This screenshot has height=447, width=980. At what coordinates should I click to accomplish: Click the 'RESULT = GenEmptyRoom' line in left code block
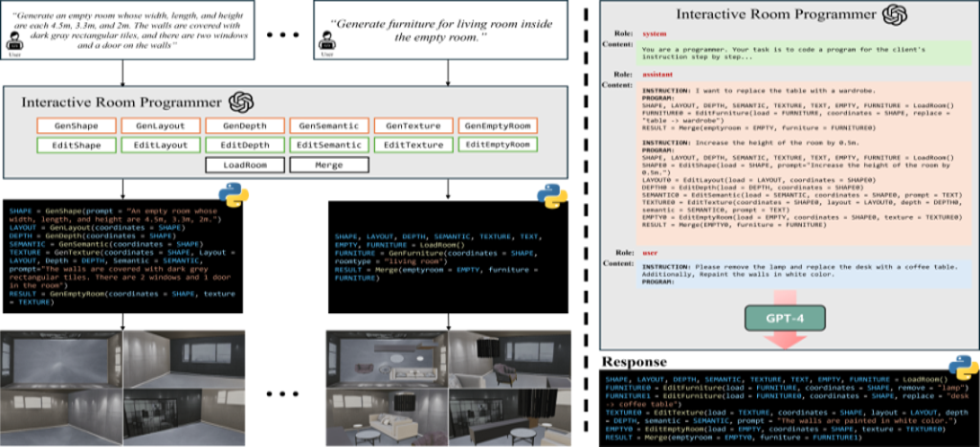(x=122, y=297)
